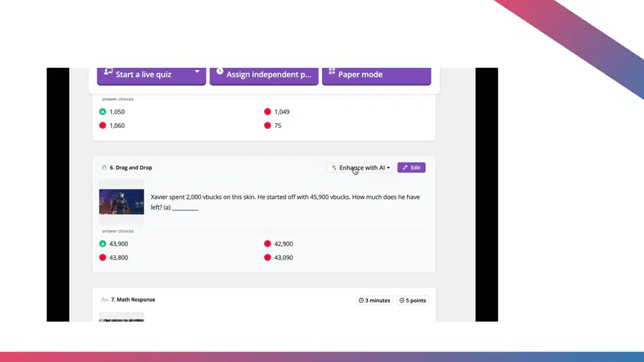Screen dimensions: 644x362
Task: Click the Assign independent practice button
Action: 263,76
